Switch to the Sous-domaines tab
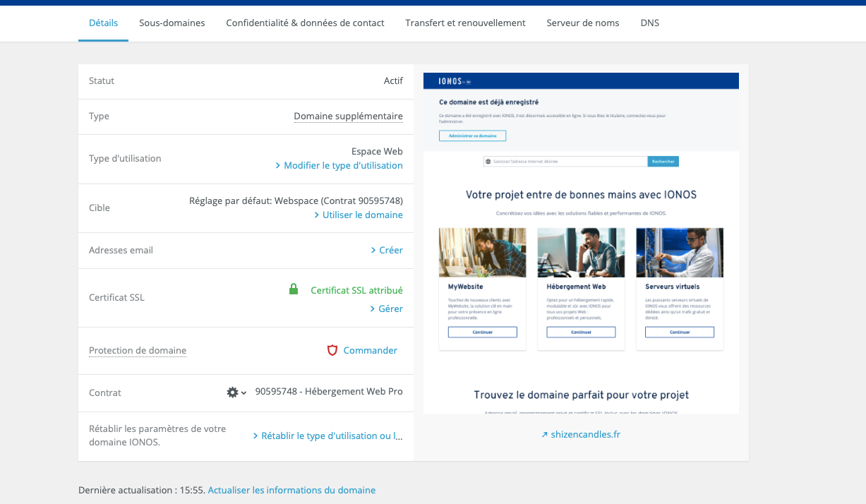866x504 pixels. (x=172, y=23)
